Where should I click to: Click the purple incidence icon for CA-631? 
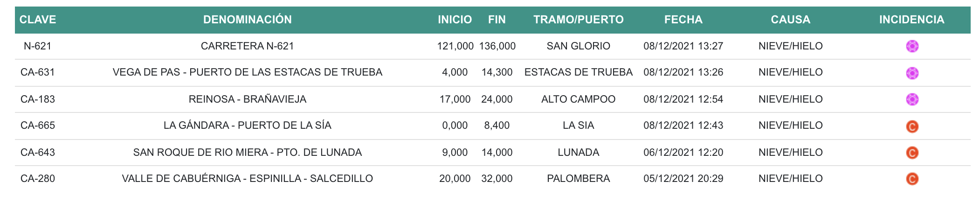tap(912, 73)
